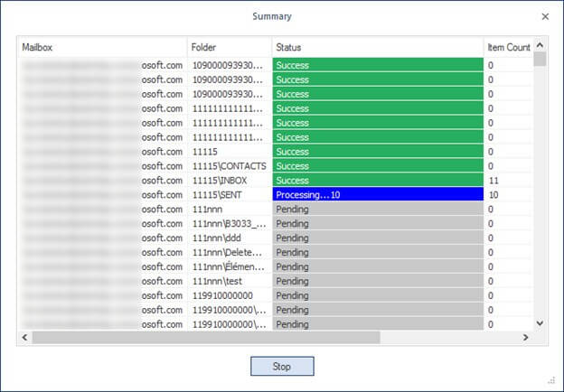Close the Summary dialog

[545, 16]
